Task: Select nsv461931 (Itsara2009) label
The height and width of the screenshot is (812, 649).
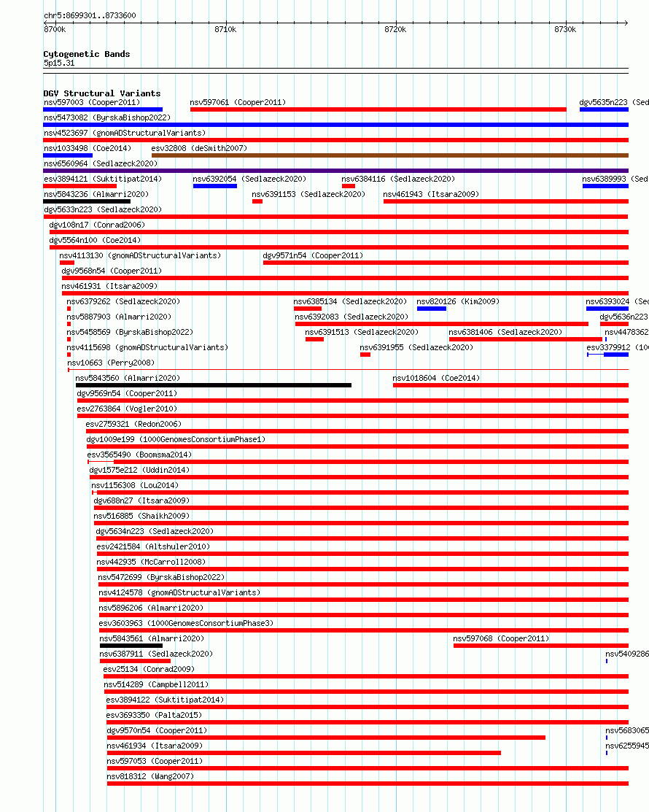Action: tap(109, 287)
